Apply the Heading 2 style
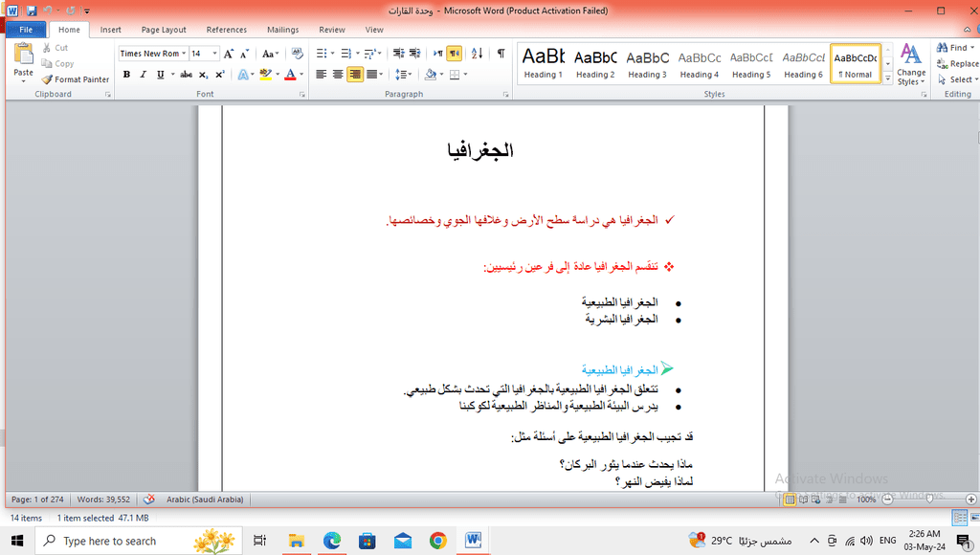 (x=595, y=63)
